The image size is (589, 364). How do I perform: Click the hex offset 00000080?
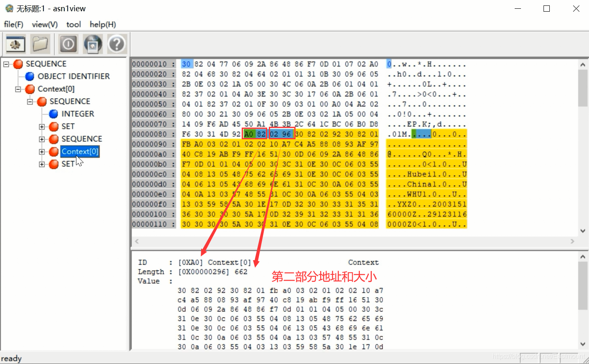pyautogui.click(x=149, y=134)
